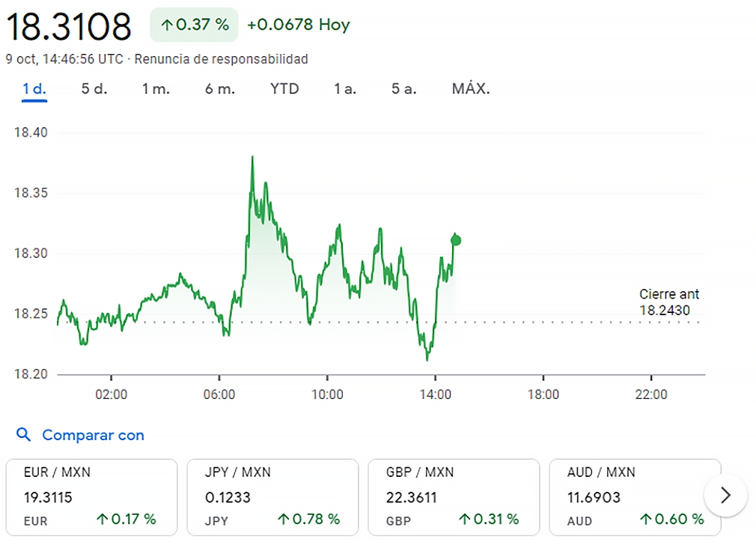Screen dimensions: 756x548
Task: Switch to the 5 d. time range
Action: 92,88
